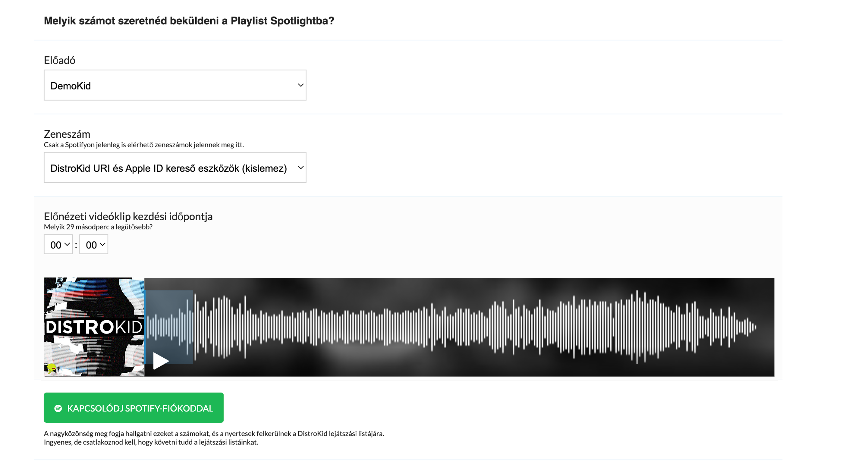Open the seconds start-time dropdown

94,244
